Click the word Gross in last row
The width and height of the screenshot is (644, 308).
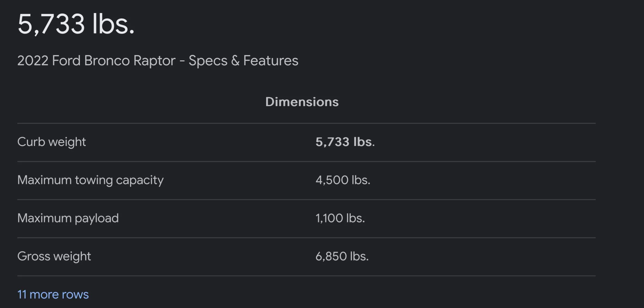coord(34,256)
